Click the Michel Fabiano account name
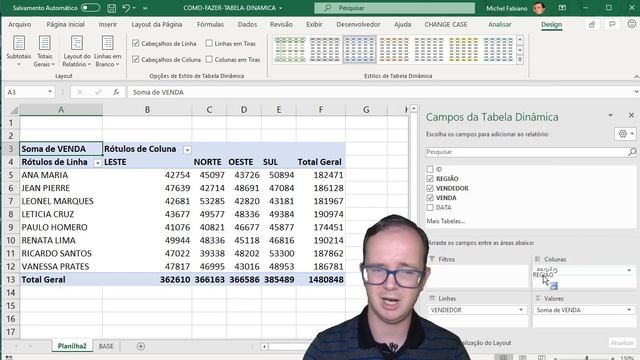 point(507,8)
